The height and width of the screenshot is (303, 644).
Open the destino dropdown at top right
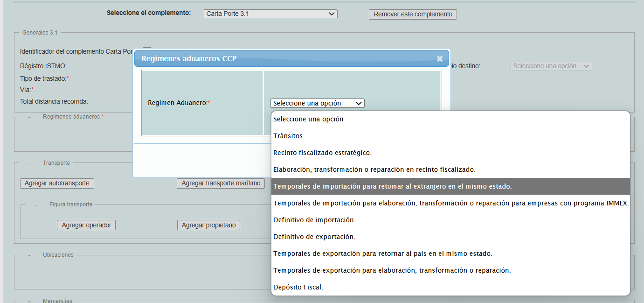[x=551, y=66]
